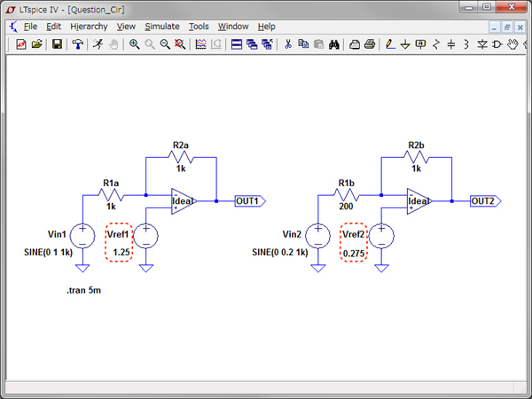The height and width of the screenshot is (399, 532).
Task: Click the Zoom In magnifier icon
Action: (x=134, y=43)
